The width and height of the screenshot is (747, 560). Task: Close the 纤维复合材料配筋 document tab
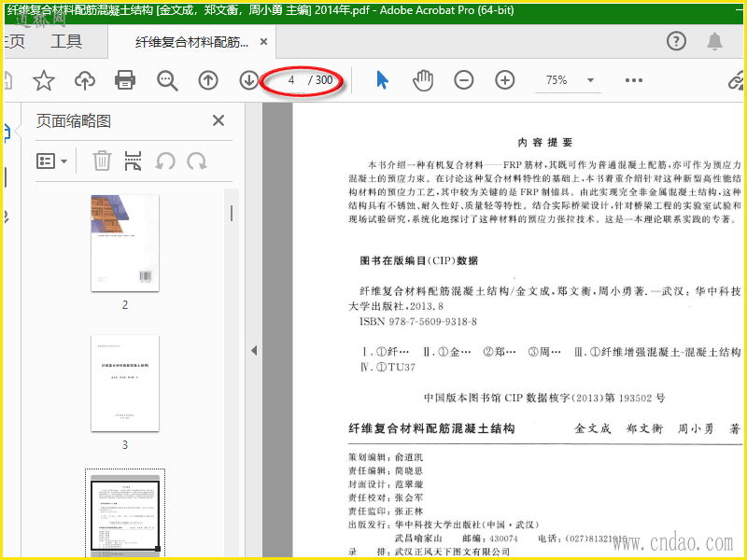(x=263, y=42)
